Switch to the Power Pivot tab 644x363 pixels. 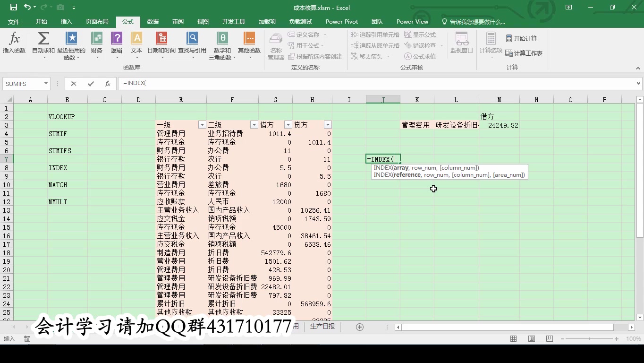(342, 22)
